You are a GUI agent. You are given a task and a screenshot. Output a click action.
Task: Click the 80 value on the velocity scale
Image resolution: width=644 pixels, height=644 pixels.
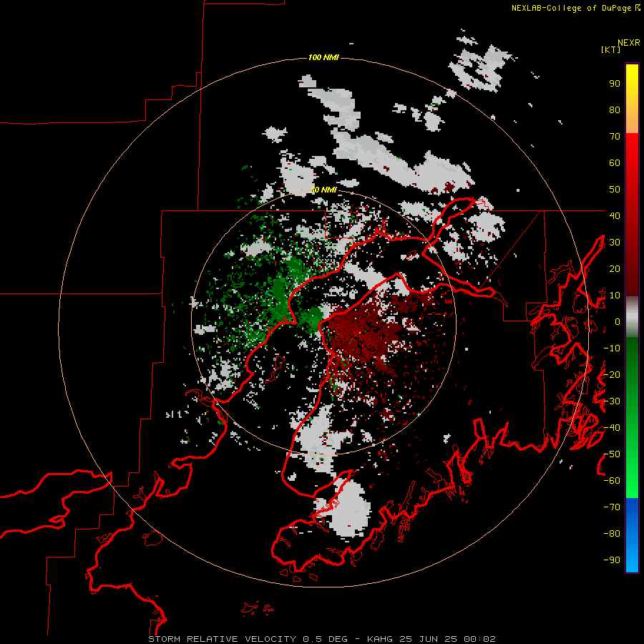615,110
